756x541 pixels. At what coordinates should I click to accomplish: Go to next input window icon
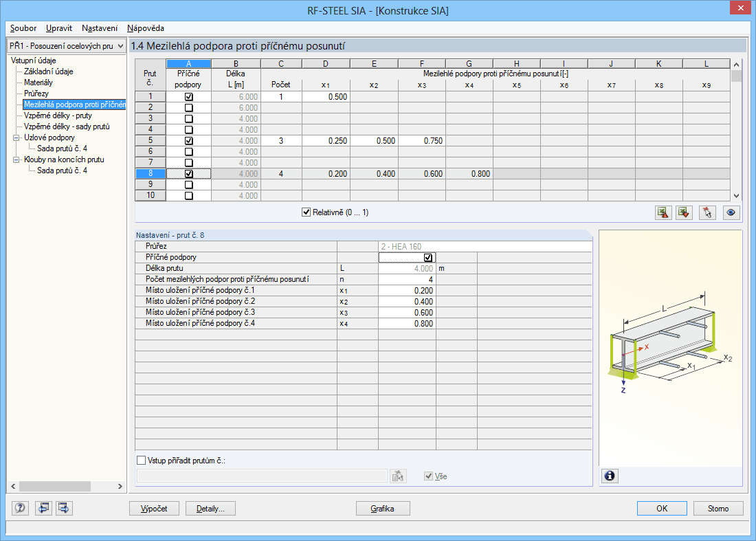pyautogui.click(x=64, y=508)
